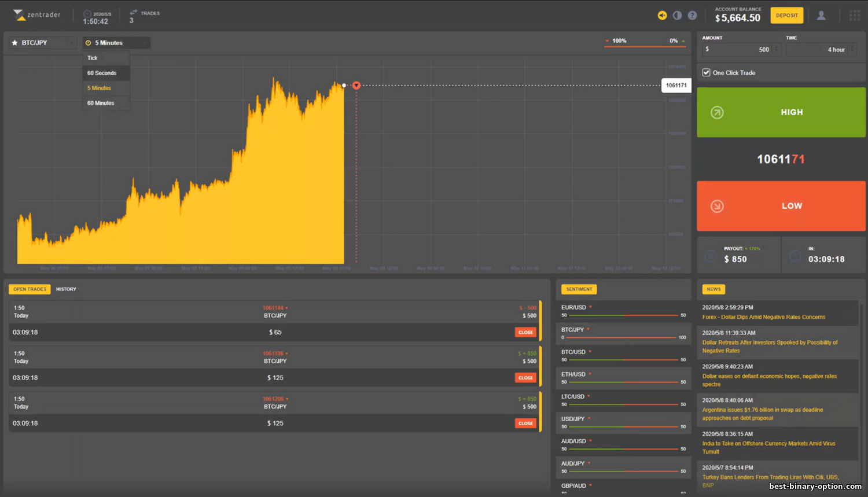Click the white current price dot on chart
This screenshot has height=497, width=868.
(x=344, y=86)
